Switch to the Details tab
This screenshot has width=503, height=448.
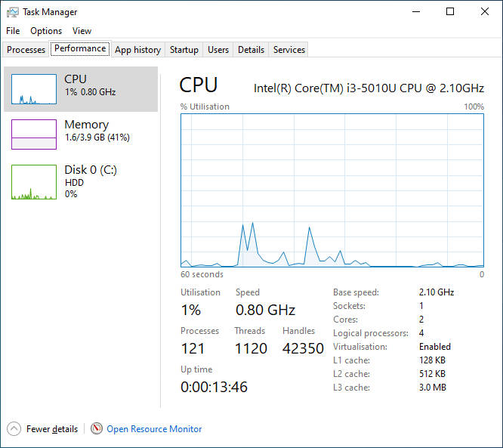[x=251, y=50]
